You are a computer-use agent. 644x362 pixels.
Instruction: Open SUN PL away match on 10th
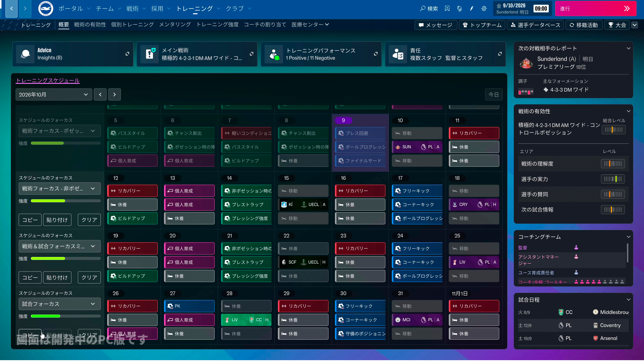pos(417,147)
